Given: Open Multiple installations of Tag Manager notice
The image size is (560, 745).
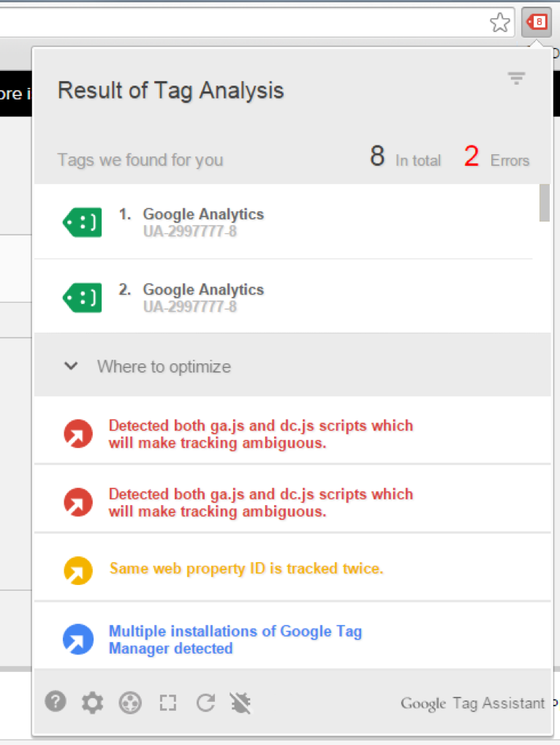Looking at the screenshot, I should click(235, 639).
